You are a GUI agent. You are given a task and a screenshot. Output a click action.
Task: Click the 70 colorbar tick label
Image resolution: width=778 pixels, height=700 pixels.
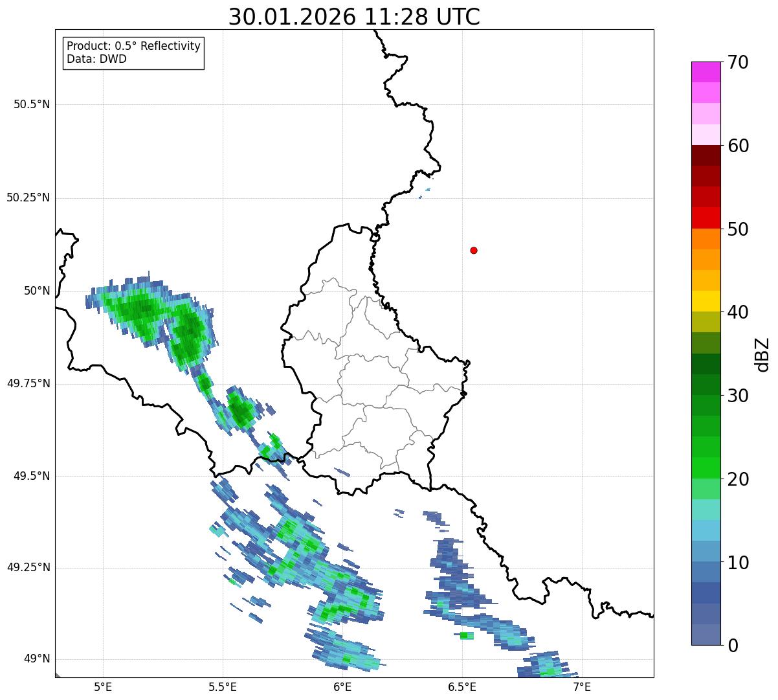pyautogui.click(x=739, y=62)
